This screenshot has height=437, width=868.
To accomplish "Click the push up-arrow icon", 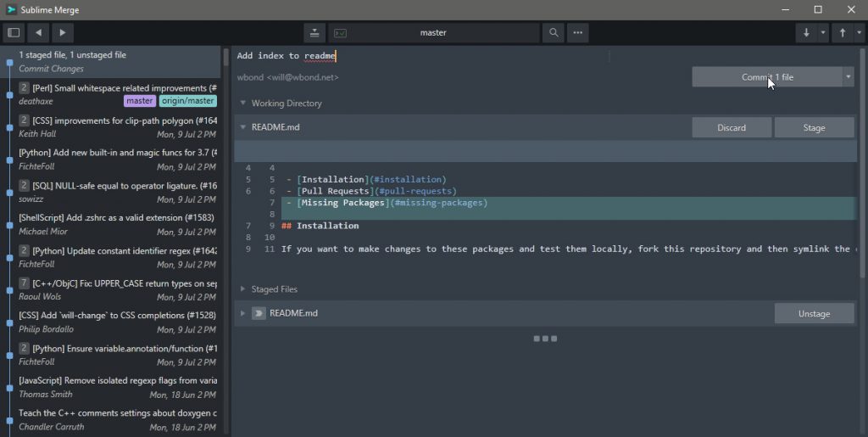I will pyautogui.click(x=843, y=33).
